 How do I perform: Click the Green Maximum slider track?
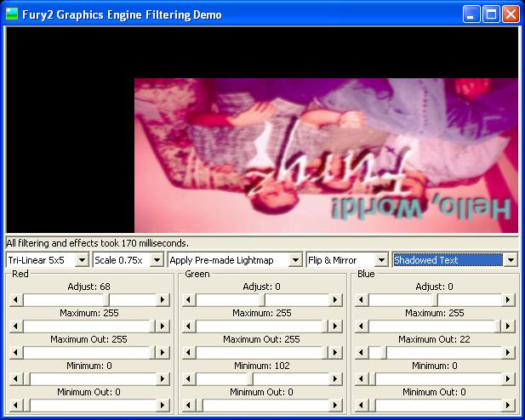(x=255, y=326)
